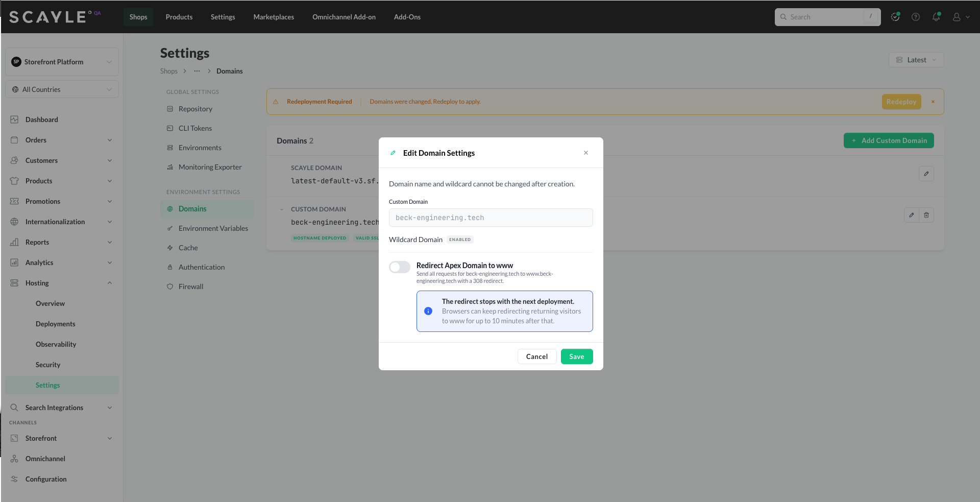Click the Omnichannel icon in sidebar
Viewport: 980px width, 502px height.
click(14, 459)
